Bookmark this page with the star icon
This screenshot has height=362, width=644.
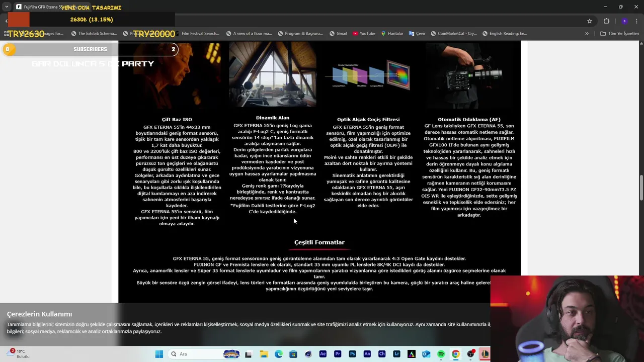[x=590, y=21]
